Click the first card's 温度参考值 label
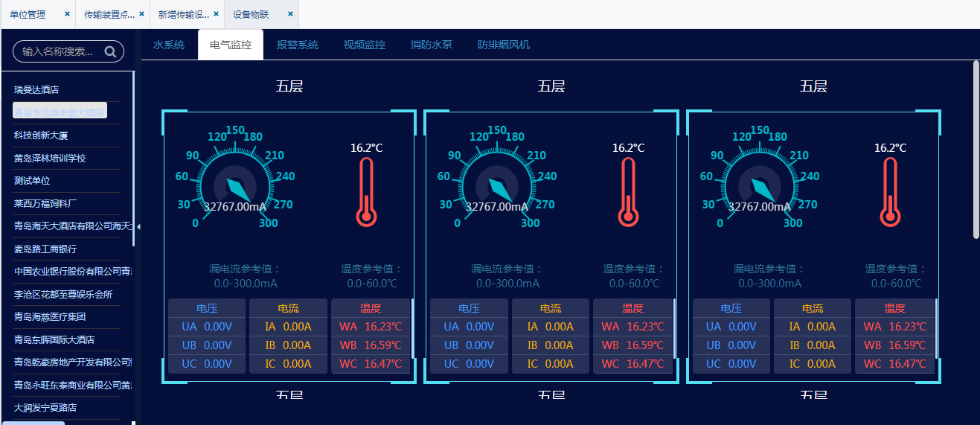 click(372, 269)
